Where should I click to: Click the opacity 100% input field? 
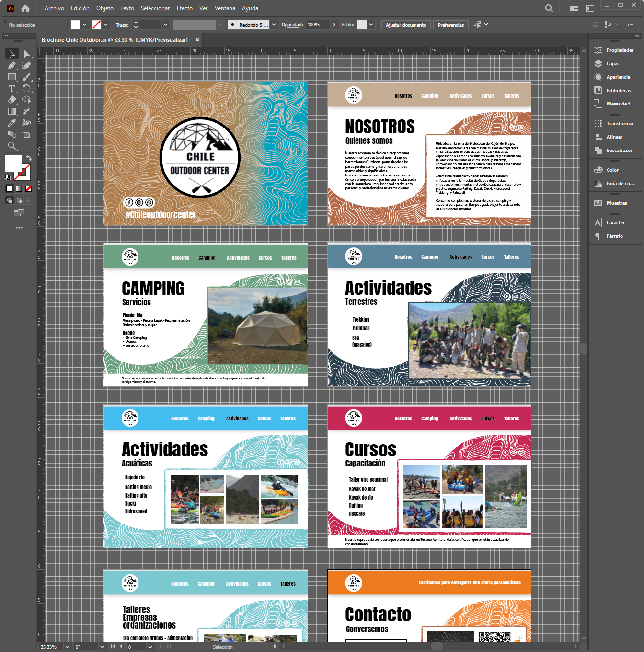pyautogui.click(x=318, y=25)
